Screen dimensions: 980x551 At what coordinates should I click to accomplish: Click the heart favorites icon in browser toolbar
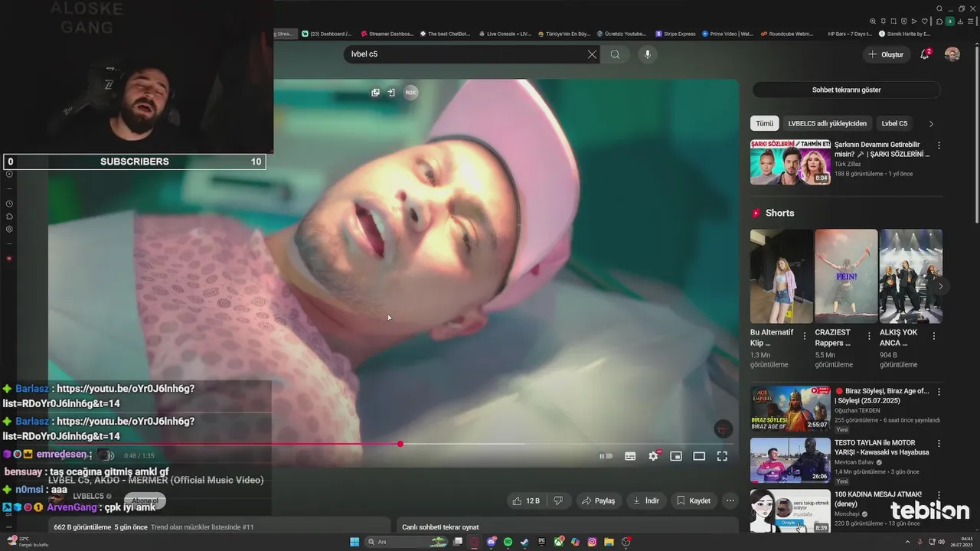pyautogui.click(x=925, y=21)
